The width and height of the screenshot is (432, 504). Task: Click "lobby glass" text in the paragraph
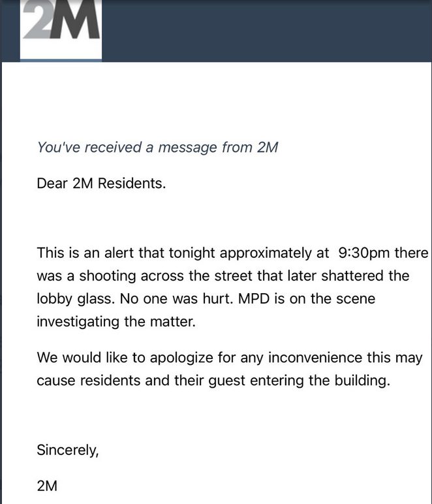tap(76, 299)
